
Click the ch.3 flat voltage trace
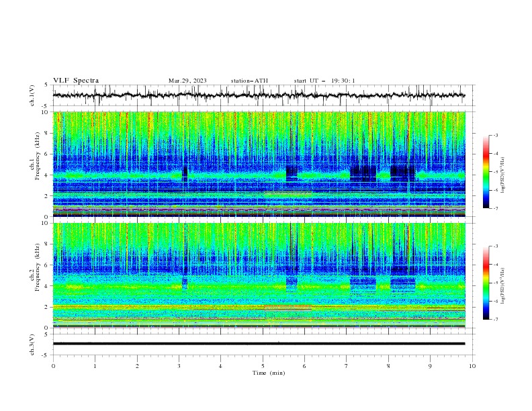[259, 344]
